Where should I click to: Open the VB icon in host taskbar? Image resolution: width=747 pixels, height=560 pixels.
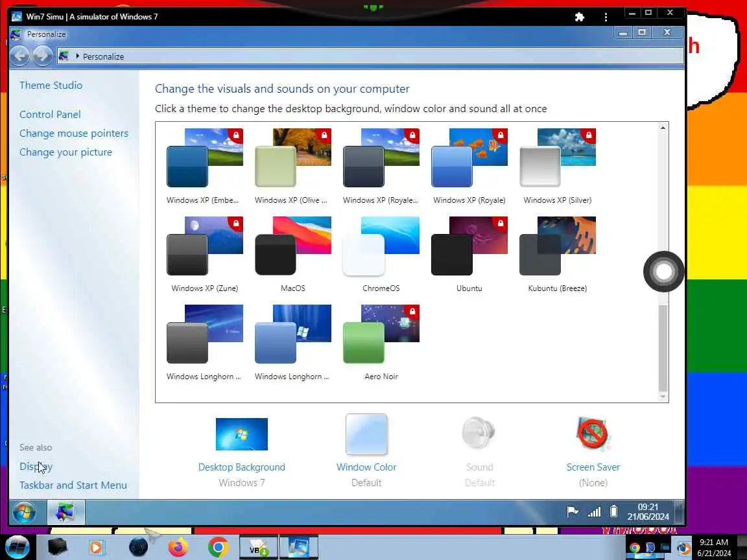click(257, 548)
